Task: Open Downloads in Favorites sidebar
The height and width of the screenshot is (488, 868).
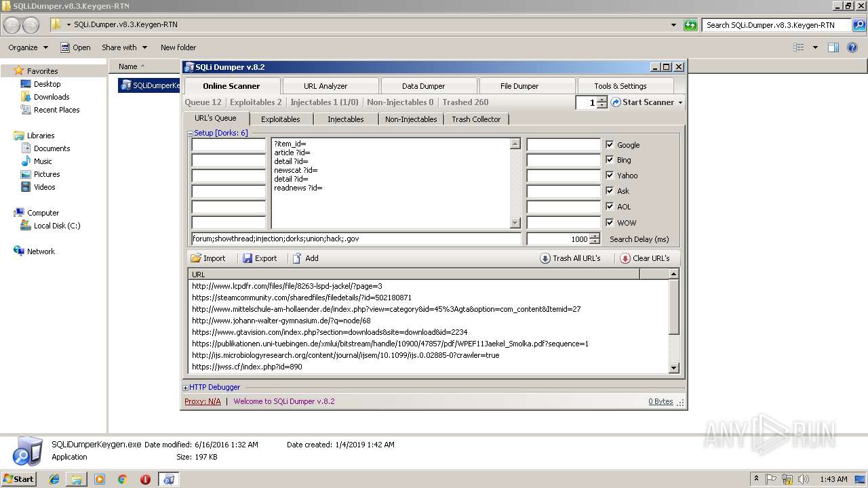Action: [x=52, y=97]
